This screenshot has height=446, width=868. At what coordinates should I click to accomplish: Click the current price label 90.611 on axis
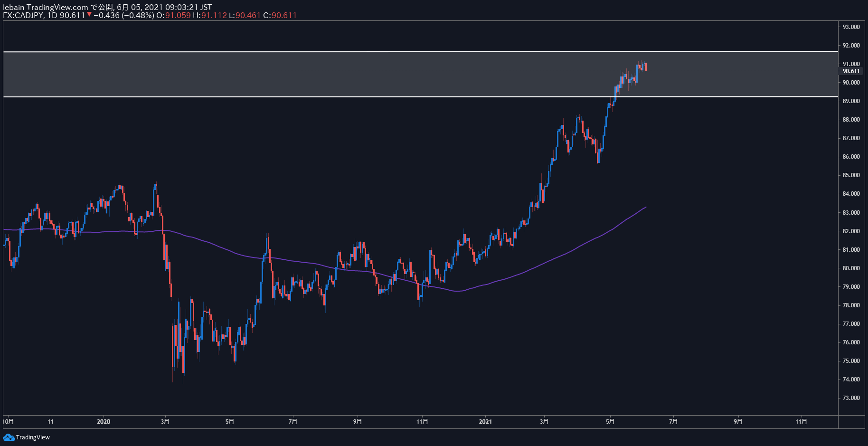pos(851,71)
